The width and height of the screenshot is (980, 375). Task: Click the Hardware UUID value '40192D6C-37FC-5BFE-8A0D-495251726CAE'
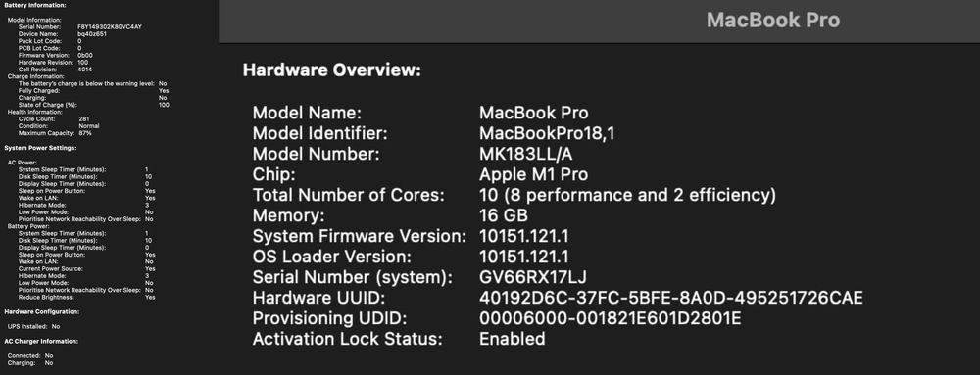tap(670, 298)
